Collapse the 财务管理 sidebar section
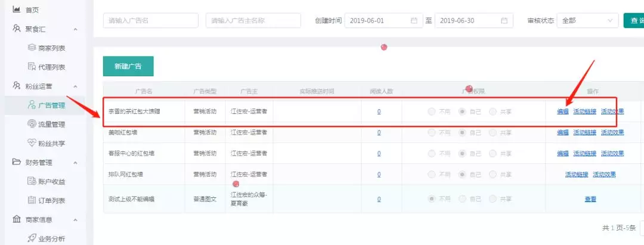The width and height of the screenshot is (644, 245). click(75, 162)
